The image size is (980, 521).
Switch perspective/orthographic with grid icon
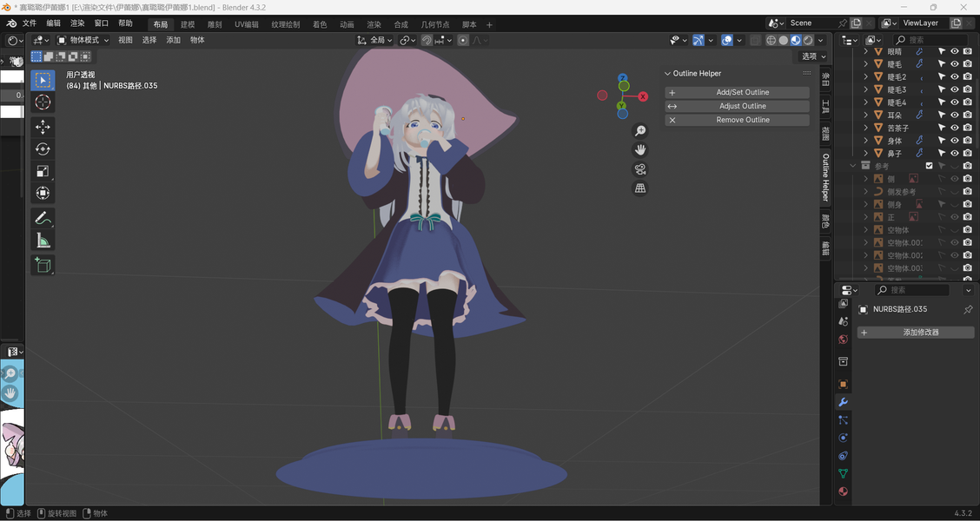point(640,188)
